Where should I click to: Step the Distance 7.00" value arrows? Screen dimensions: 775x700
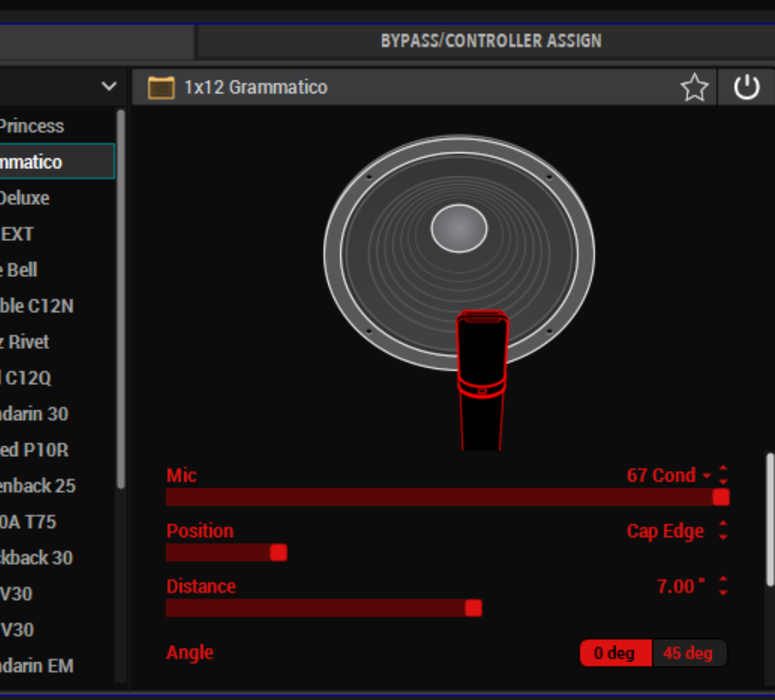[x=724, y=587]
